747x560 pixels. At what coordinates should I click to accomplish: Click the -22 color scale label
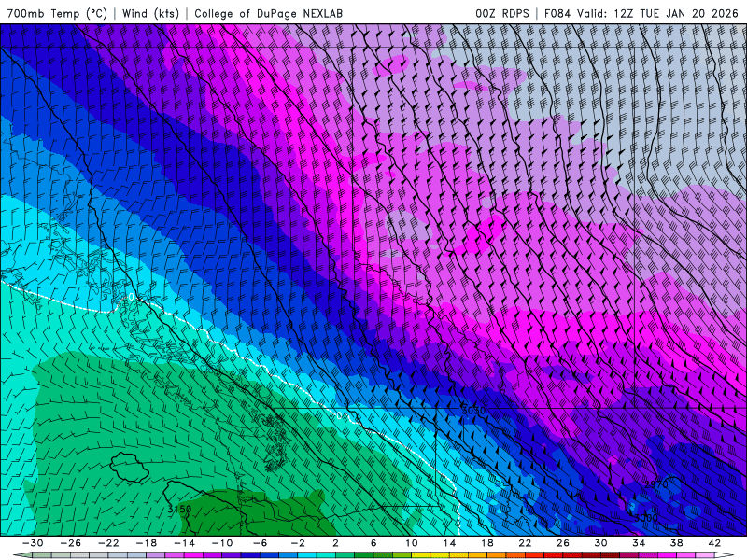(108, 543)
